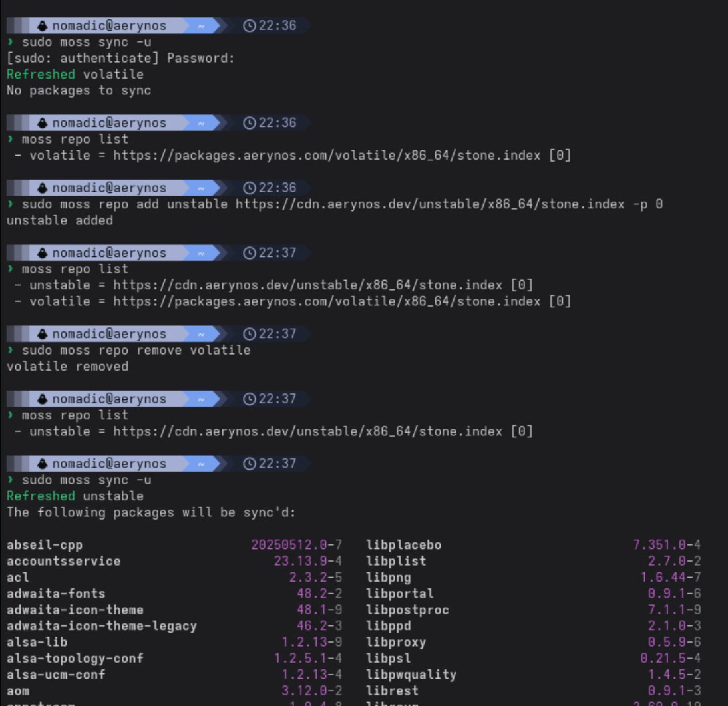Click the user icon in the first prompt
This screenshot has height=706, width=728.
pos(41,25)
